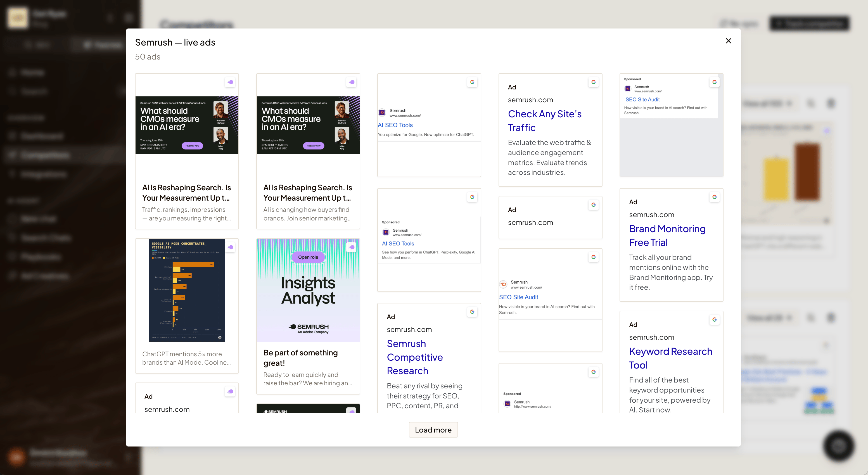The width and height of the screenshot is (868, 475).
Task: Click 'Be part of something great!' headline
Action: pos(300,358)
